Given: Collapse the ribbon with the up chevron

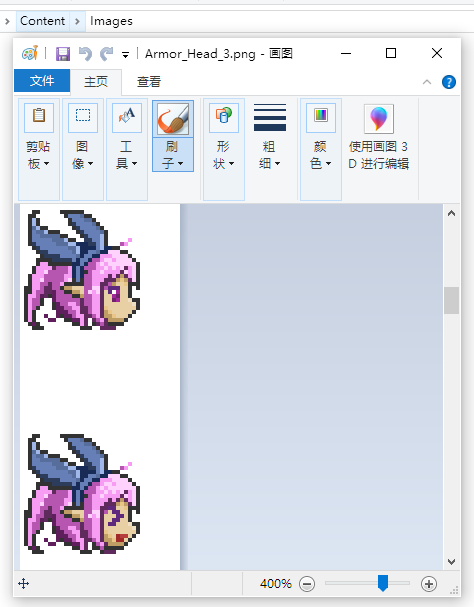Looking at the screenshot, I should 427,82.
